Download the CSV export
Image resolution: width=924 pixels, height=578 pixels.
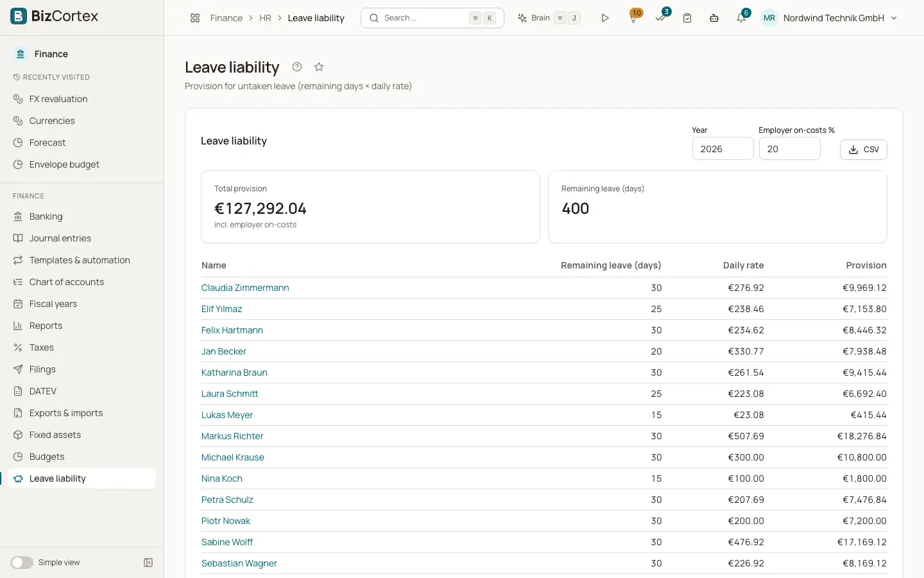point(864,149)
